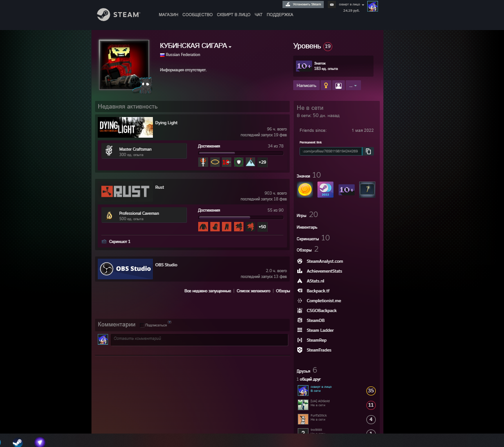Click the Скриншот 1 camera icon

click(104, 242)
